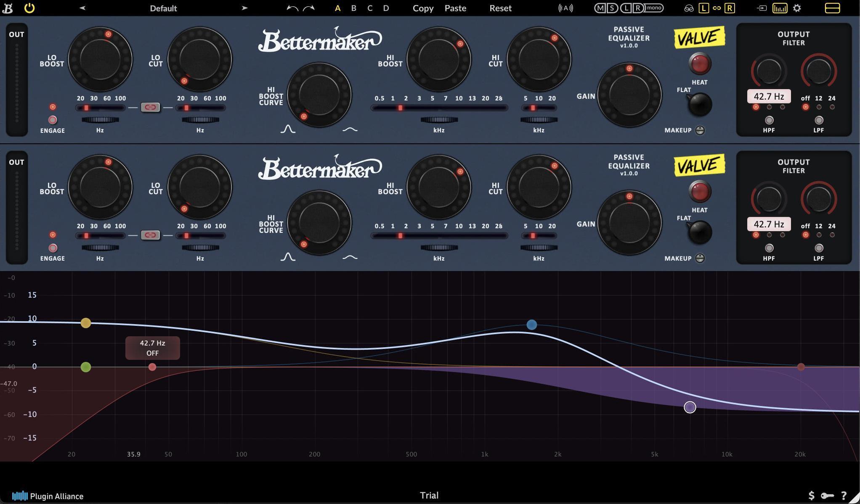Click the Bettermaker B logo icon
The height and width of the screenshot is (504, 860).
point(8,8)
